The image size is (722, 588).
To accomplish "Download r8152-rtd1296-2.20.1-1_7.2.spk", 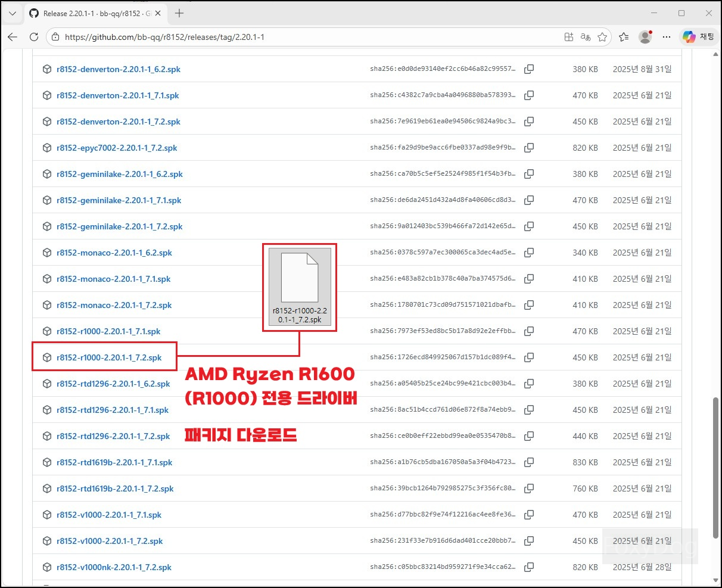I will [113, 436].
